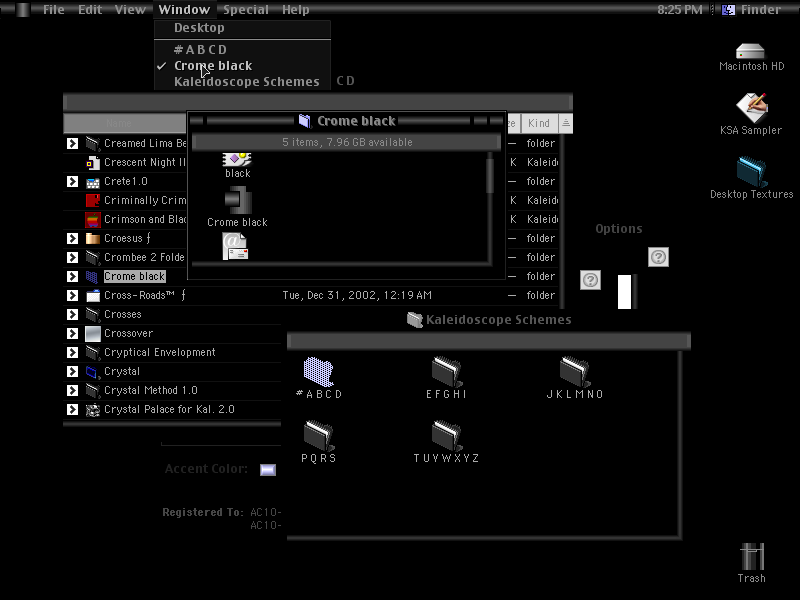Sort list by Kind column header
800x600 pixels.
click(539, 123)
